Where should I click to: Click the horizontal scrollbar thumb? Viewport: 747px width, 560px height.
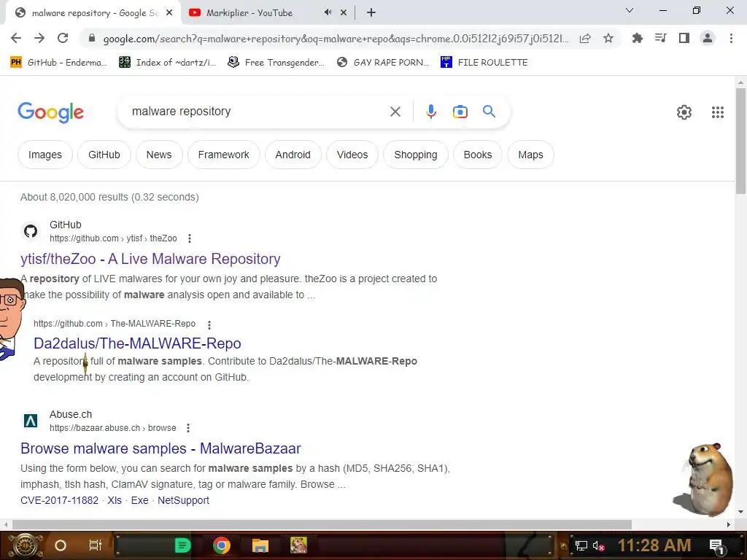(x=322, y=524)
